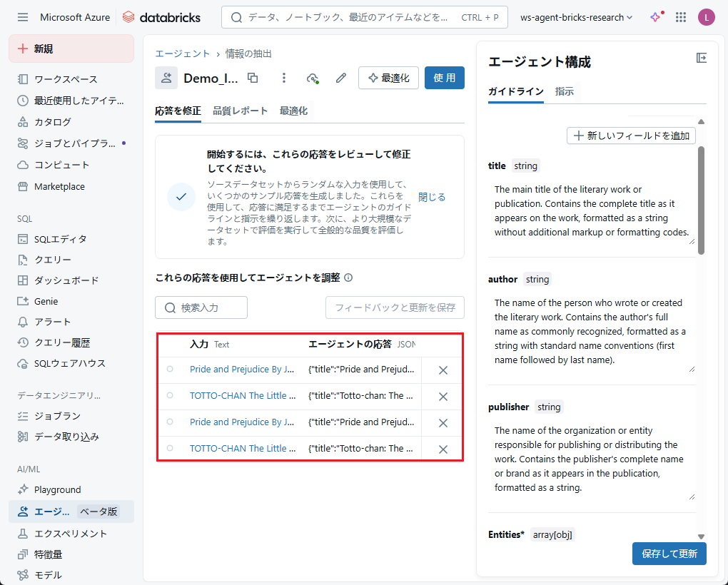
Task: Switch to the 指示 tab
Action: (x=564, y=91)
